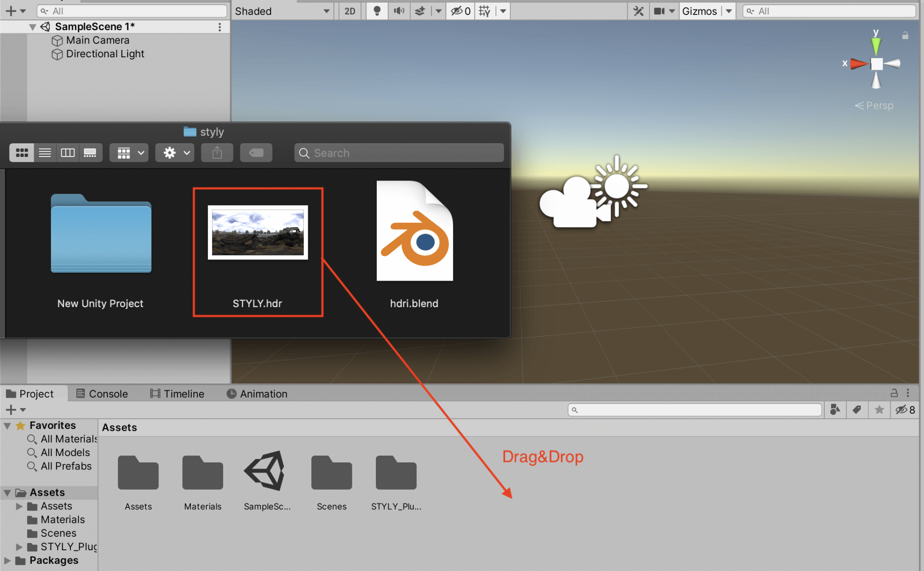Open the scene view tool settings (wrench icon)
The height and width of the screenshot is (571, 924).
[638, 11]
